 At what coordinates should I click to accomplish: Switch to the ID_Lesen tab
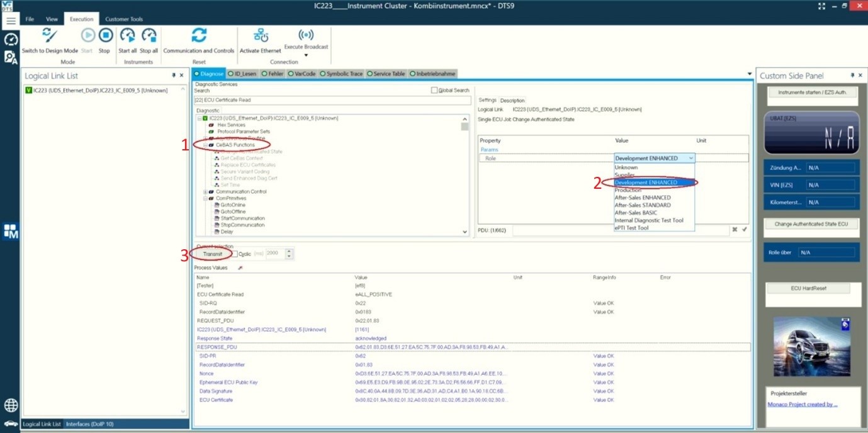pyautogui.click(x=242, y=73)
